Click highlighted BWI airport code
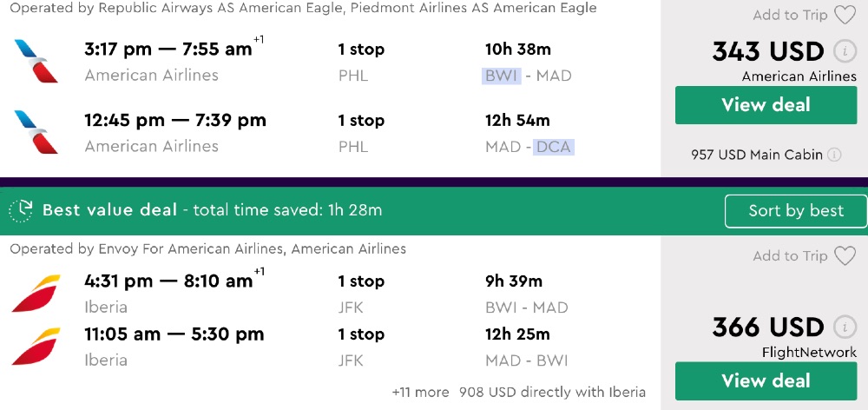The width and height of the screenshot is (868, 410). click(x=501, y=76)
